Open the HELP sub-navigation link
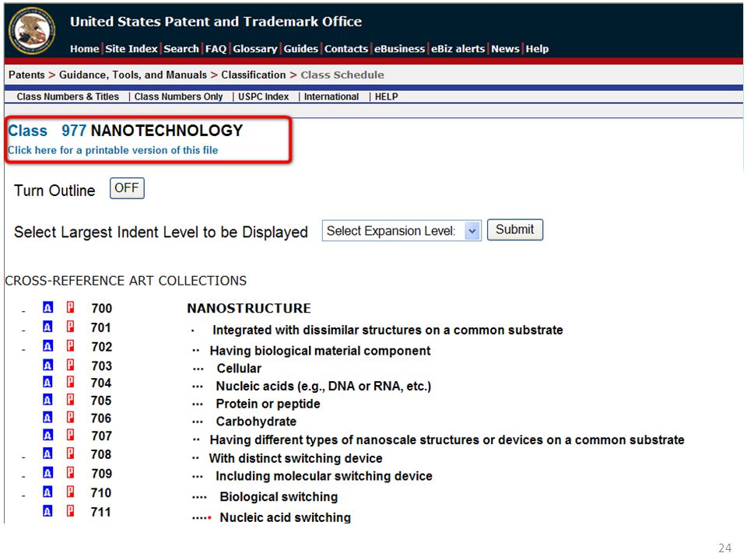 click(x=387, y=96)
